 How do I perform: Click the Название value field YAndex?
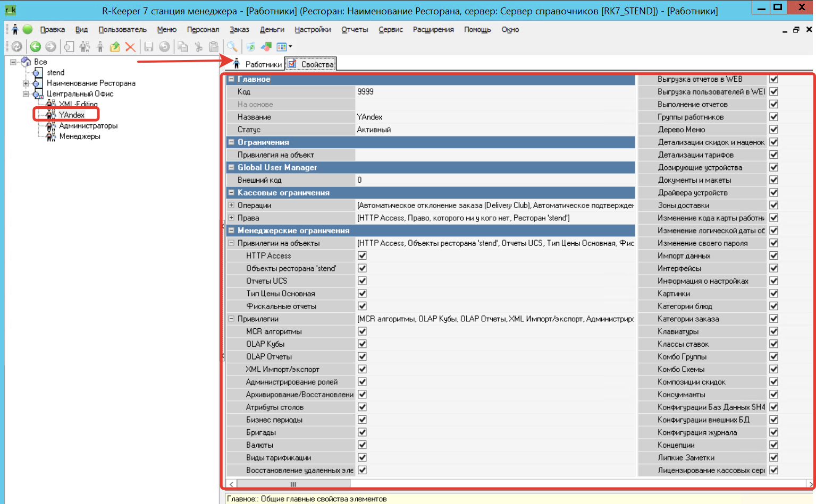pyautogui.click(x=494, y=117)
